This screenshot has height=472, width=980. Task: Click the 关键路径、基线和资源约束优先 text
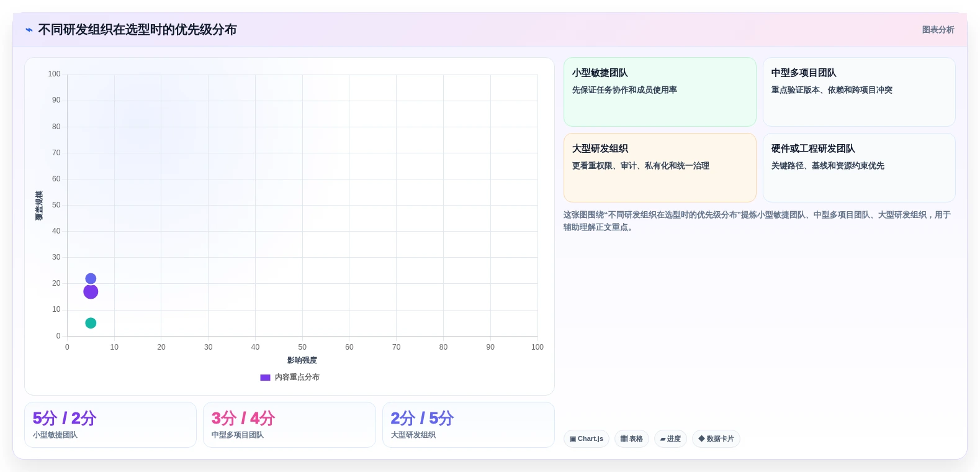[828, 166]
